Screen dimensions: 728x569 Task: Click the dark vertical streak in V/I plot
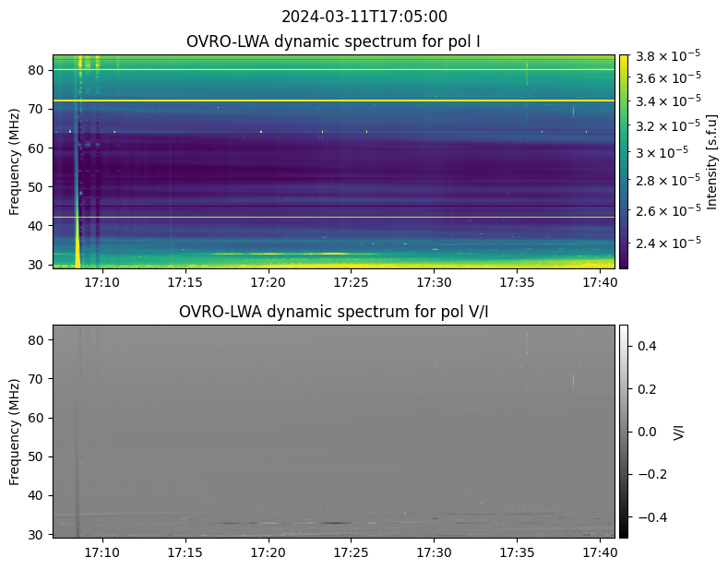tap(78, 431)
